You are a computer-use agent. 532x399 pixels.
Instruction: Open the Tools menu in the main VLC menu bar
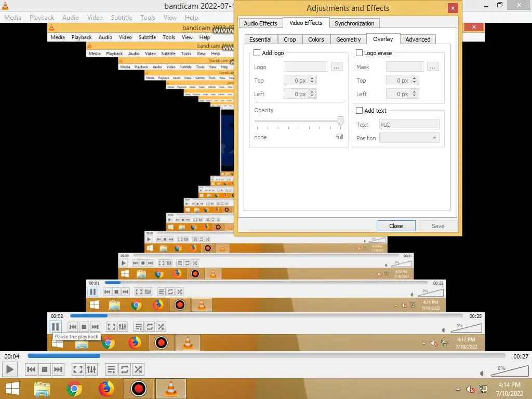pos(148,17)
